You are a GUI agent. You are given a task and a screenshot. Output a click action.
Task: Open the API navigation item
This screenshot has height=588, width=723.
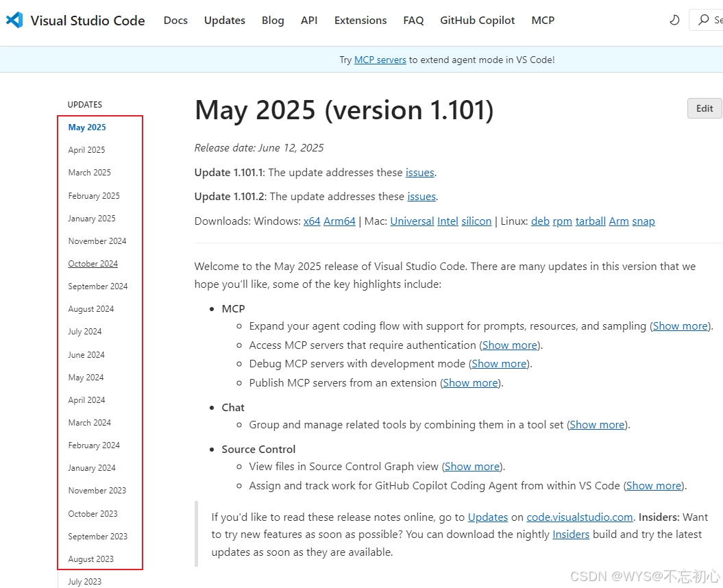coord(309,21)
